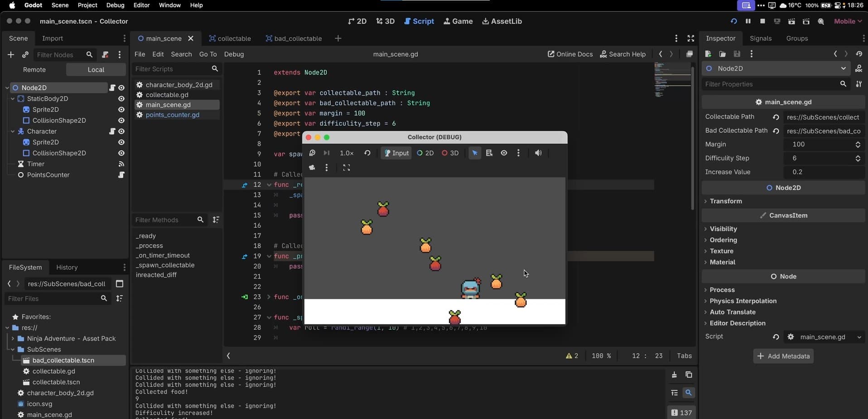The image size is (868, 419).
Task: Go to previous script edit location
Action: click(661, 54)
